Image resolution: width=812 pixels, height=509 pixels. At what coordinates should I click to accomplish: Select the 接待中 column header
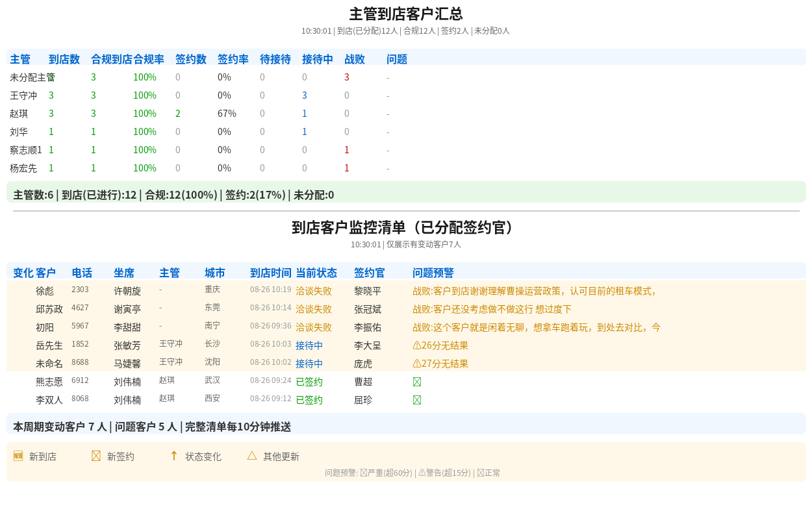[x=318, y=59]
